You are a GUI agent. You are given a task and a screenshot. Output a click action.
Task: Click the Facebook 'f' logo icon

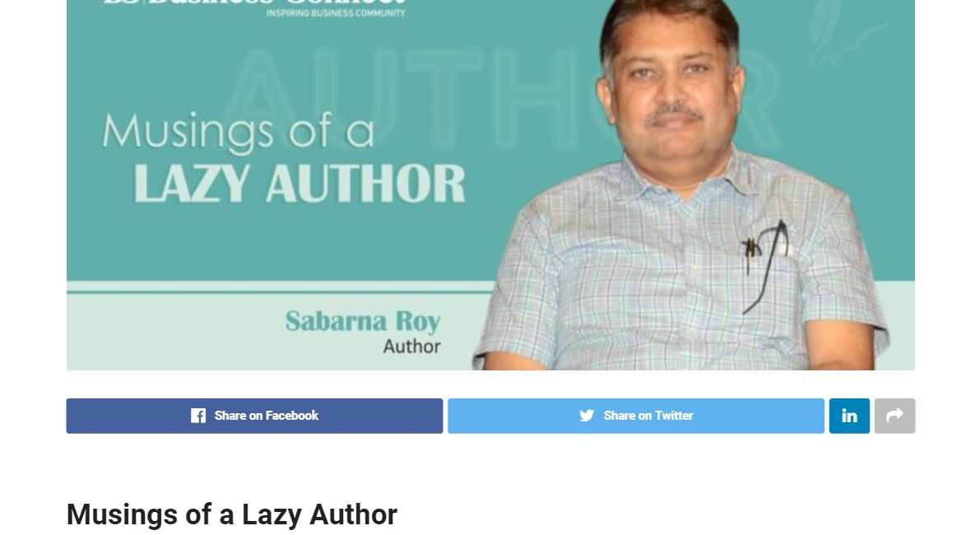(198, 416)
